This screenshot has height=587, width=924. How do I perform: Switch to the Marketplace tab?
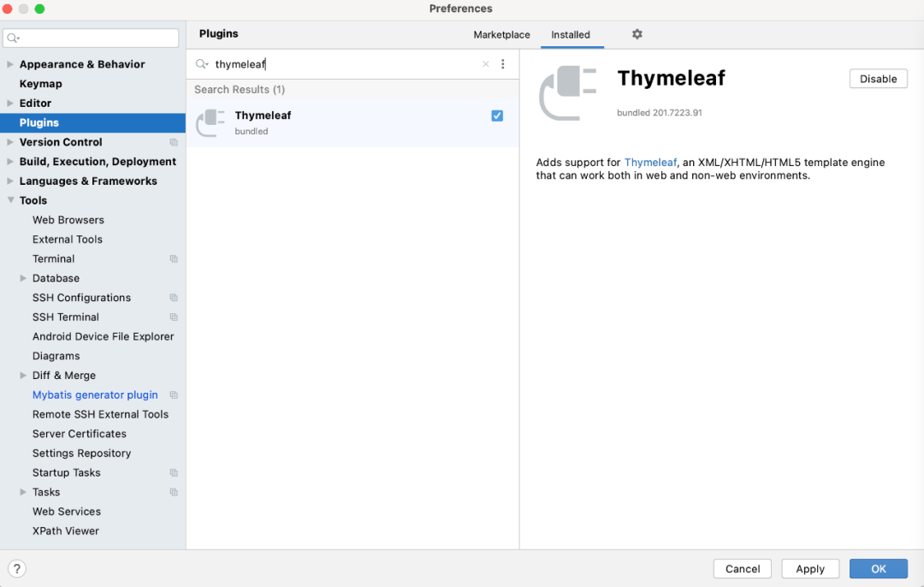point(501,35)
